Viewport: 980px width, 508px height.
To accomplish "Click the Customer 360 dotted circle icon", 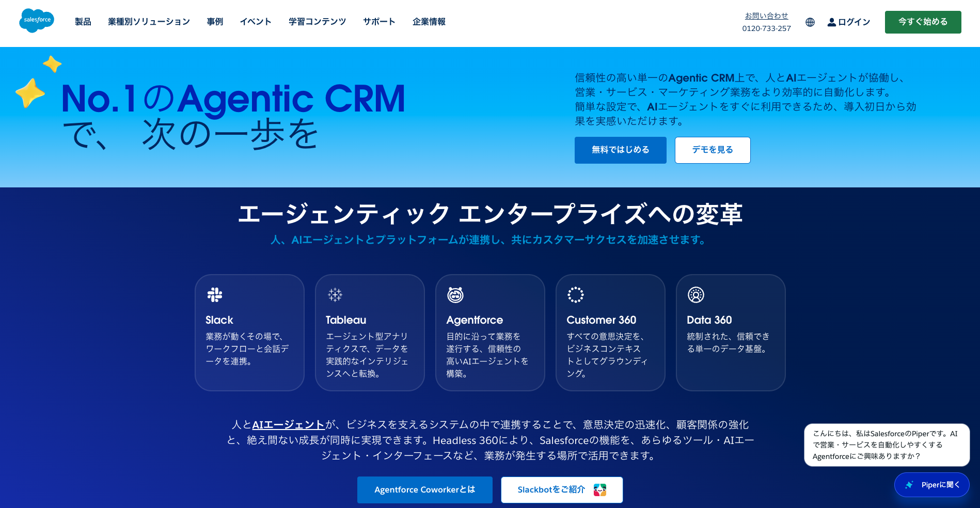I will (576, 295).
